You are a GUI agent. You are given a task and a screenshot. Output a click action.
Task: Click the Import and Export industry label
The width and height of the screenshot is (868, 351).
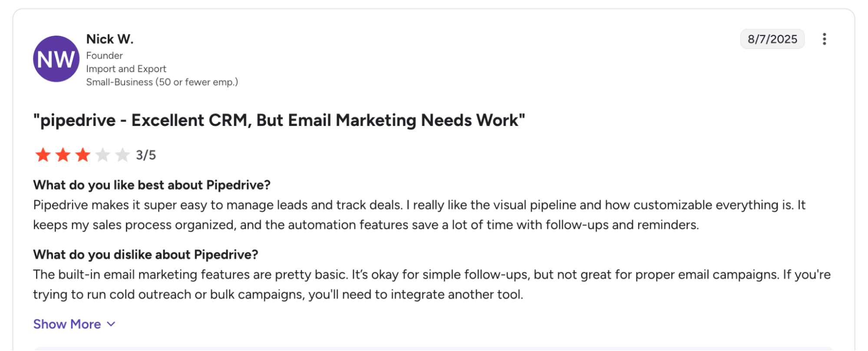click(x=126, y=69)
